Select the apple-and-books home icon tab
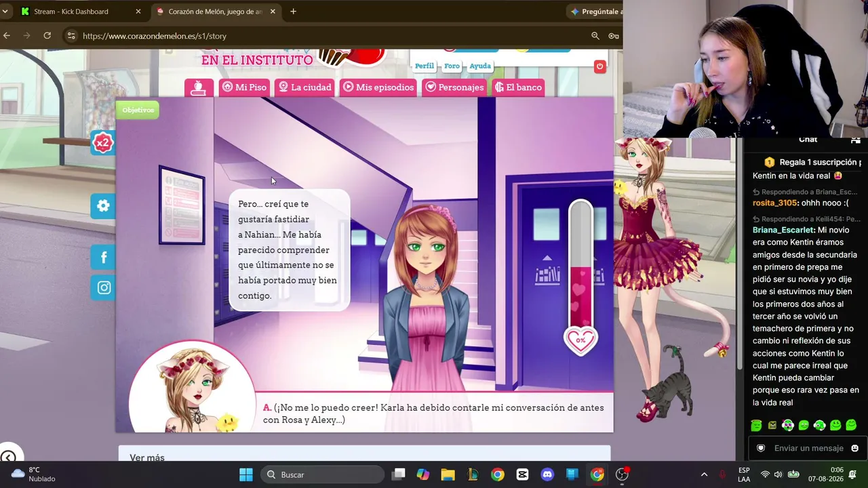The height and width of the screenshot is (488, 868). [199, 88]
